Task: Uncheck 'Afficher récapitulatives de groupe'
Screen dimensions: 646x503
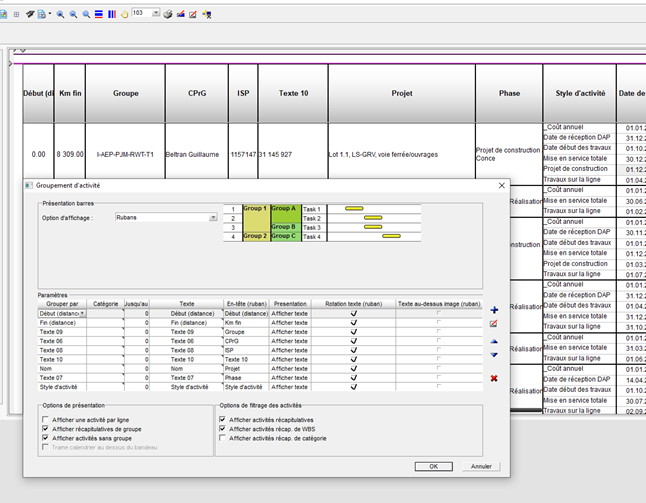Action: [x=46, y=429]
